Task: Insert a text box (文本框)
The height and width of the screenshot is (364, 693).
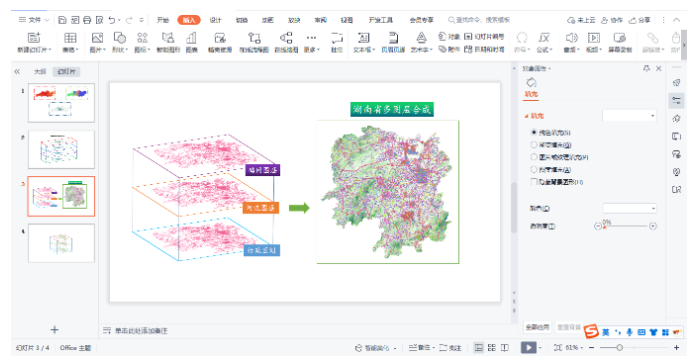Action: [364, 42]
